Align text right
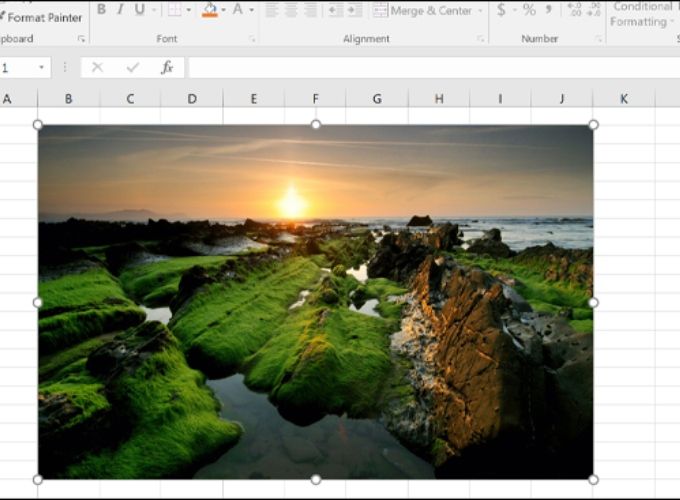 (311, 10)
